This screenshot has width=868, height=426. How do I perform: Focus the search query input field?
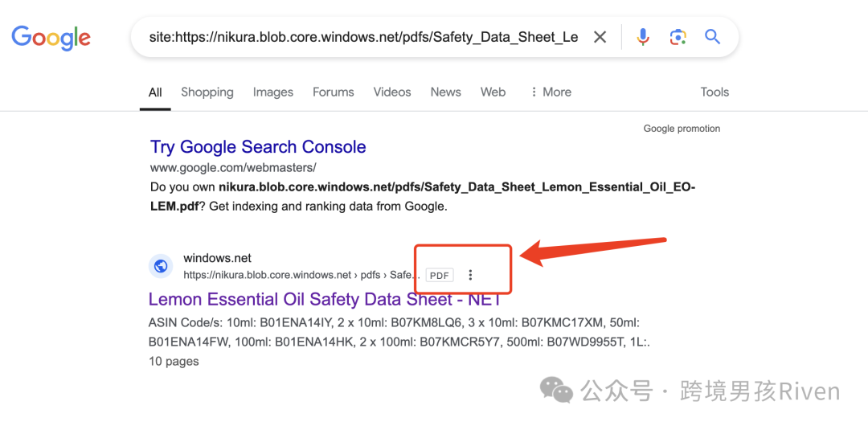(x=364, y=37)
